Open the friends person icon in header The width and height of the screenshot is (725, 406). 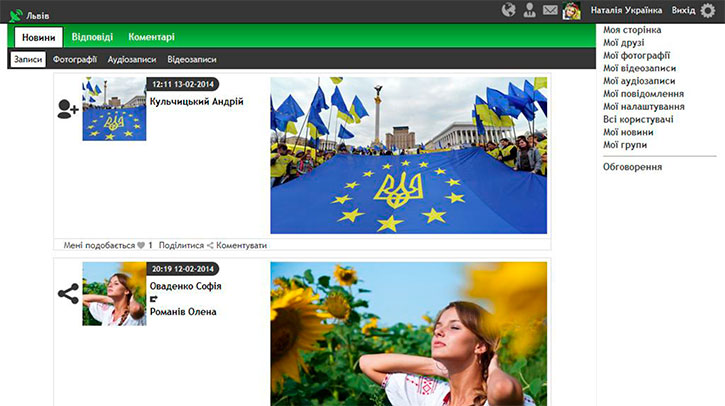[529, 10]
